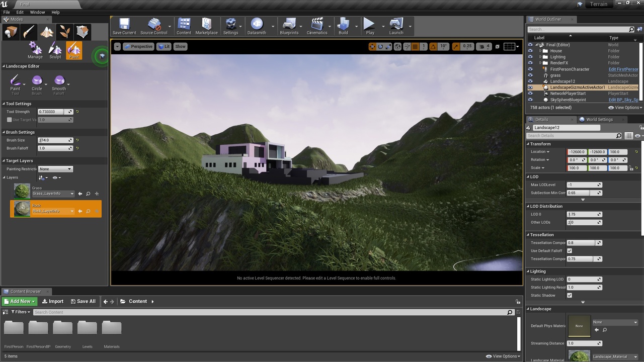The width and height of the screenshot is (644, 362).
Task: Open outliner View Options
Action: [x=625, y=108]
